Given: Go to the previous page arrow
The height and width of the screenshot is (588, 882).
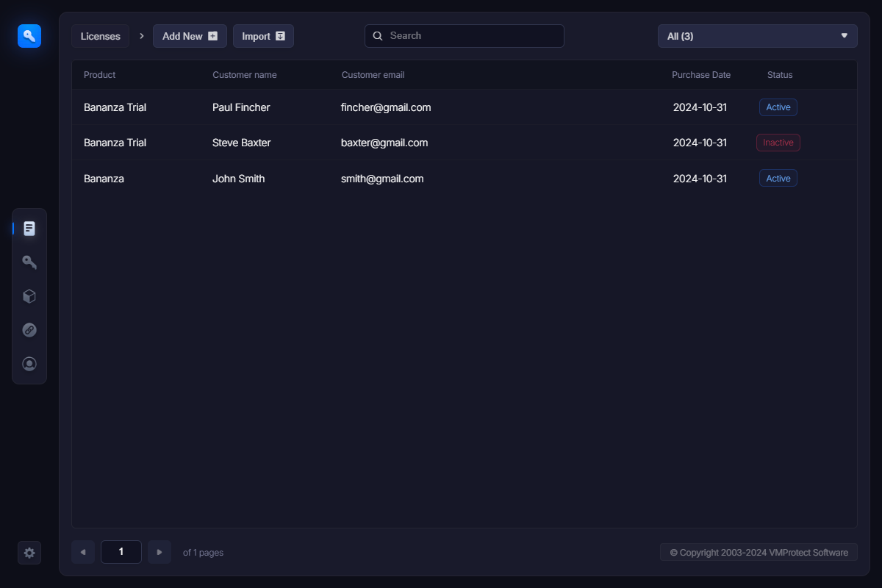Looking at the screenshot, I should pyautogui.click(x=83, y=552).
